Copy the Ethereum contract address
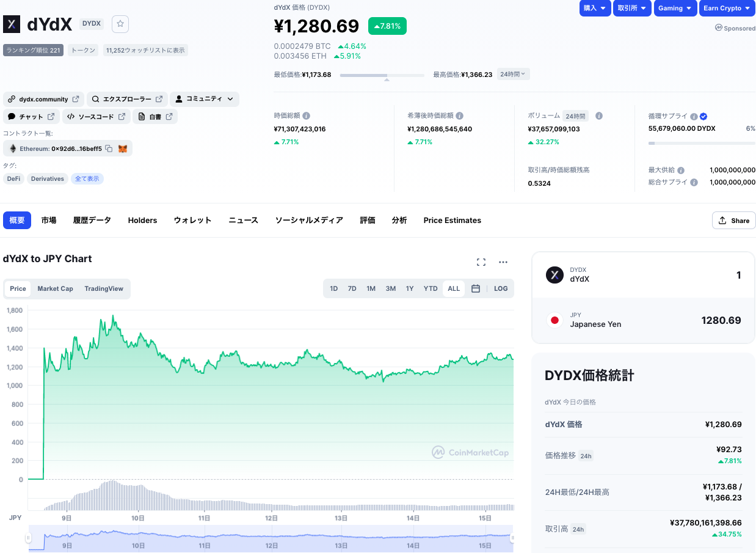This screenshot has width=756, height=553. 109,148
